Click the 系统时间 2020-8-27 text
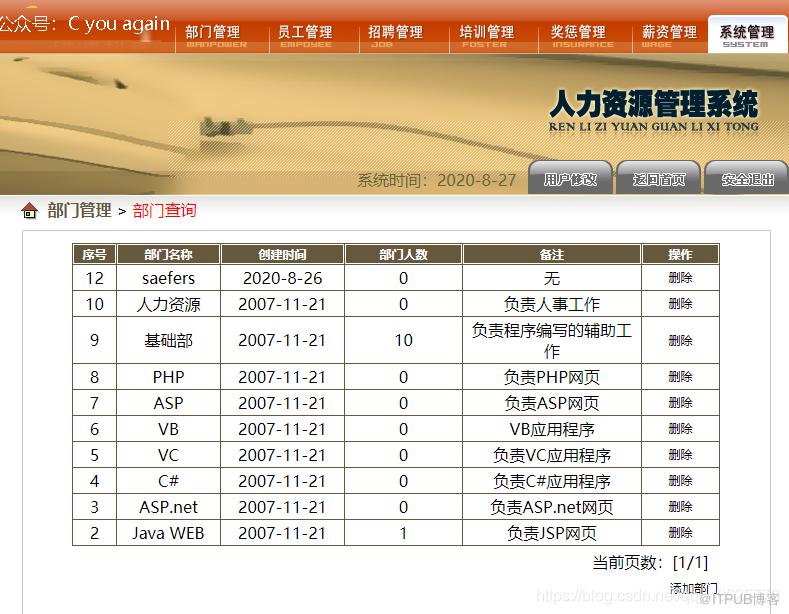The width and height of the screenshot is (789, 614). (x=437, y=180)
